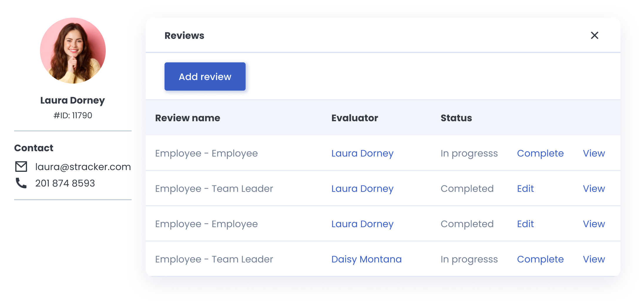Click evaluator Laura Dorney in the first row

[x=362, y=153]
